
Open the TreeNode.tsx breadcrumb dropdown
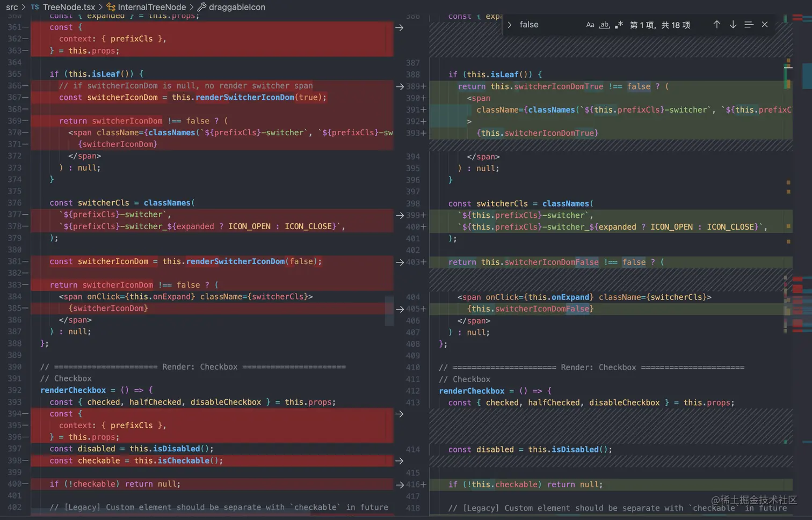[69, 7]
